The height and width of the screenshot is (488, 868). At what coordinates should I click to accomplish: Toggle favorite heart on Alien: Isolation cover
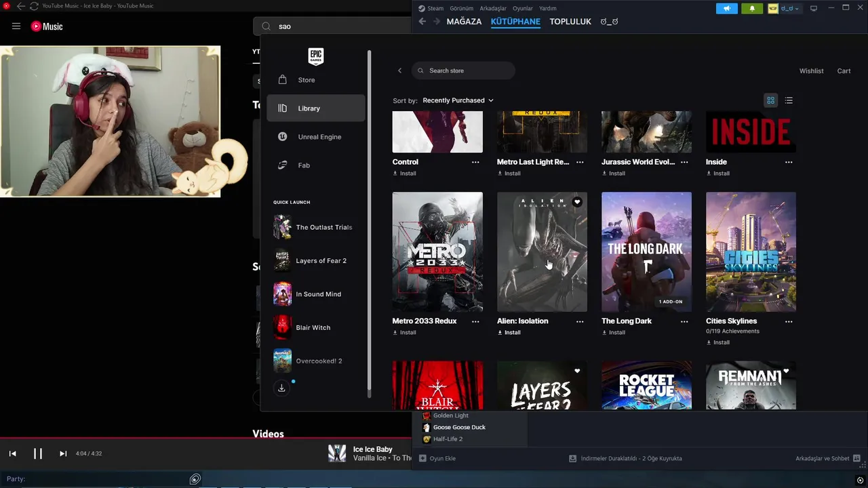577,202
